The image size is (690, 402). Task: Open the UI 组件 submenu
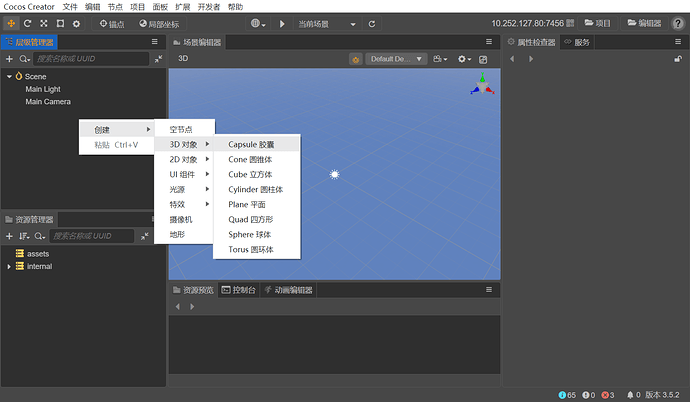click(184, 174)
